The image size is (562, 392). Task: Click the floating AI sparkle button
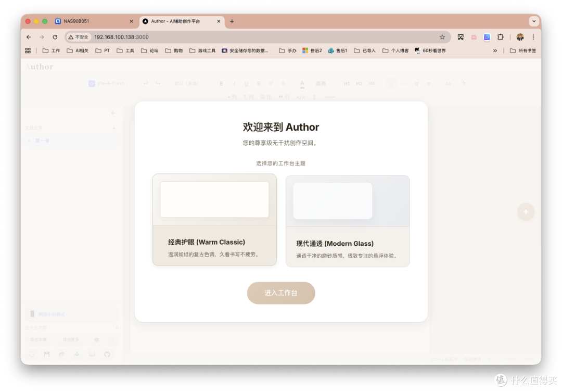[526, 211]
